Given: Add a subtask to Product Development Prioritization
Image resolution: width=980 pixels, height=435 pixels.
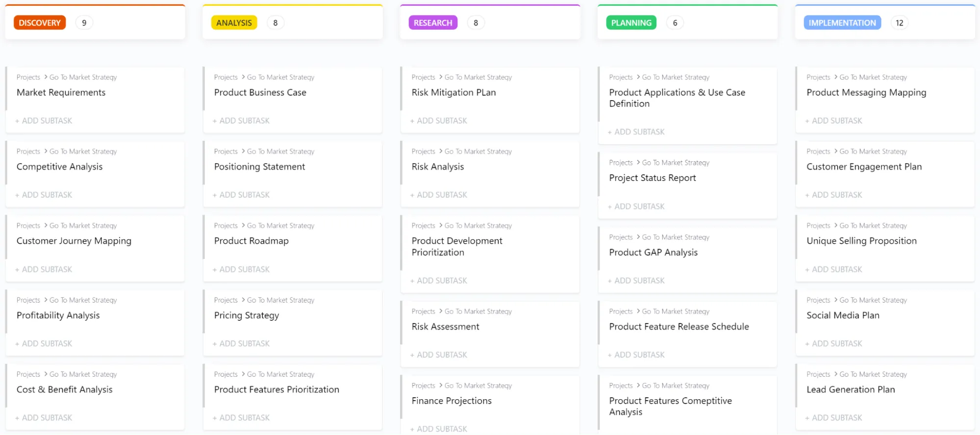Looking at the screenshot, I should (439, 281).
